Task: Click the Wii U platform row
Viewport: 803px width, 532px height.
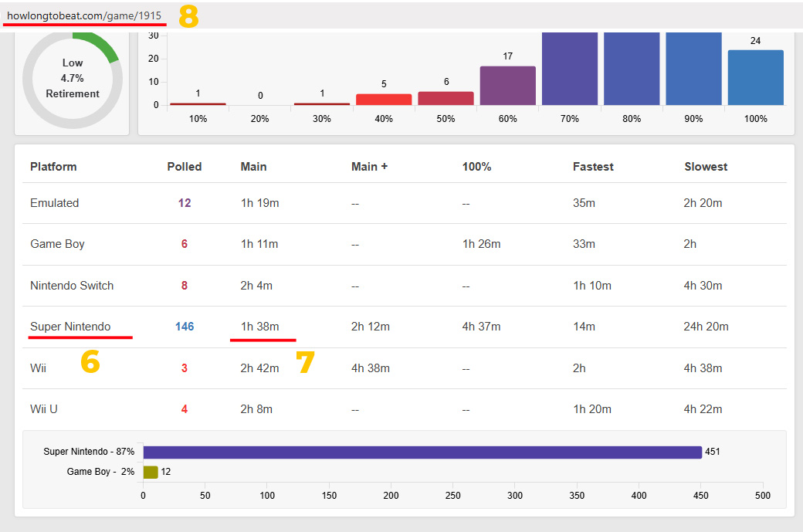Action: (44, 409)
